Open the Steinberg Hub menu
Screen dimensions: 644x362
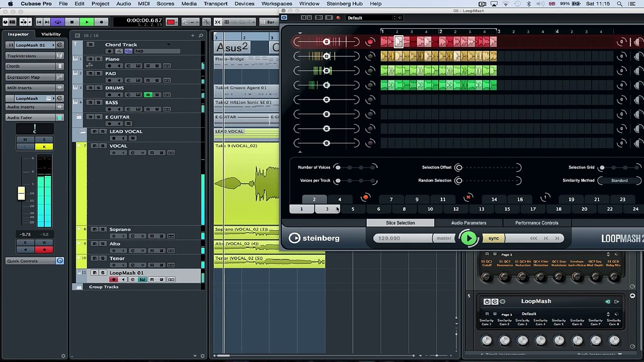point(345,4)
